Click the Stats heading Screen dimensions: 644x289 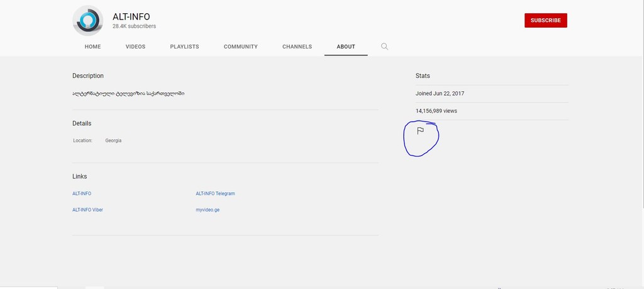(x=423, y=76)
